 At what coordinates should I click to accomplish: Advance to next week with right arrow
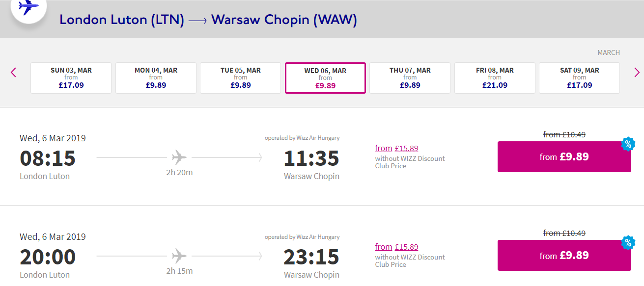(637, 73)
